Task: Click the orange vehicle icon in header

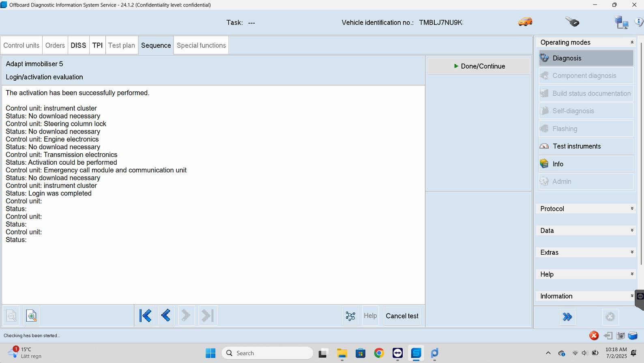Action: click(x=525, y=22)
